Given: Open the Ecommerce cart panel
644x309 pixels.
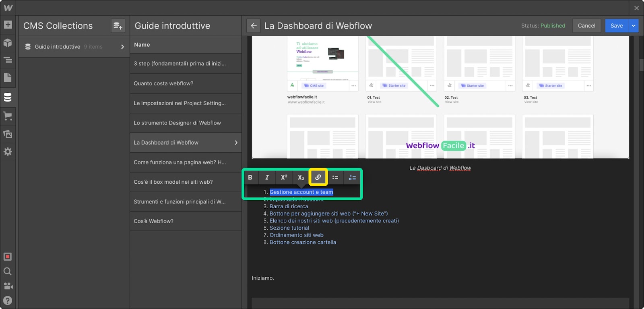Looking at the screenshot, I should [8, 116].
